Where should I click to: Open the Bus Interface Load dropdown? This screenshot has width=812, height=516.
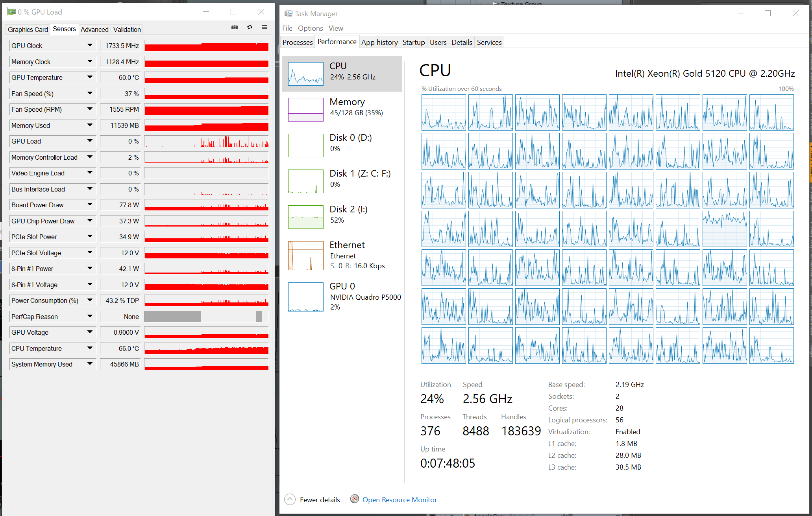(90, 189)
